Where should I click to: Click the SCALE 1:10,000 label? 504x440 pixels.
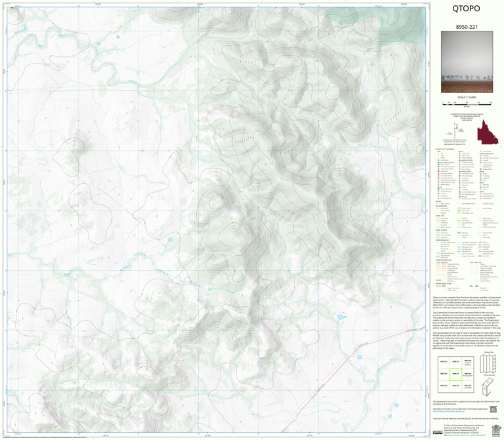(x=467, y=97)
